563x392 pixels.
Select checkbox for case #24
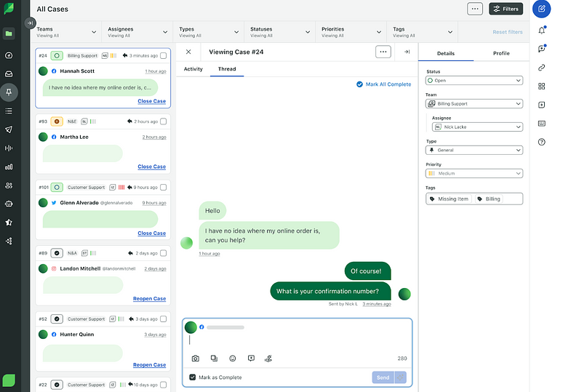click(164, 56)
